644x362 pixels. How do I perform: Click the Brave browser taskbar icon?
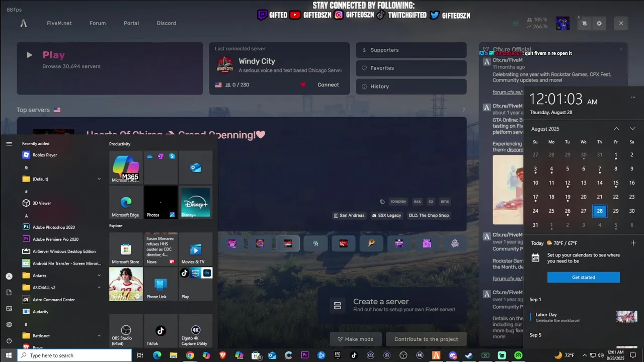[223, 355]
